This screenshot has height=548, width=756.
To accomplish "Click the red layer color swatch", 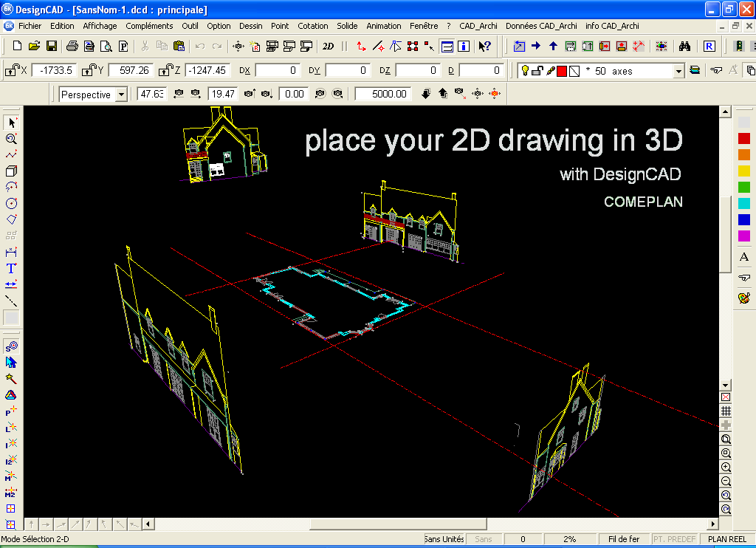I will pos(562,72).
